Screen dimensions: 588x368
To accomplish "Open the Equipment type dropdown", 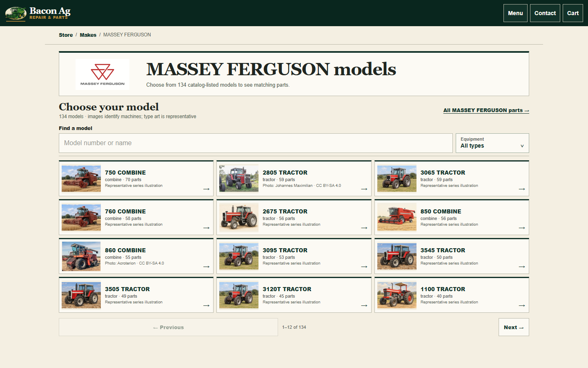I will pyautogui.click(x=492, y=143).
